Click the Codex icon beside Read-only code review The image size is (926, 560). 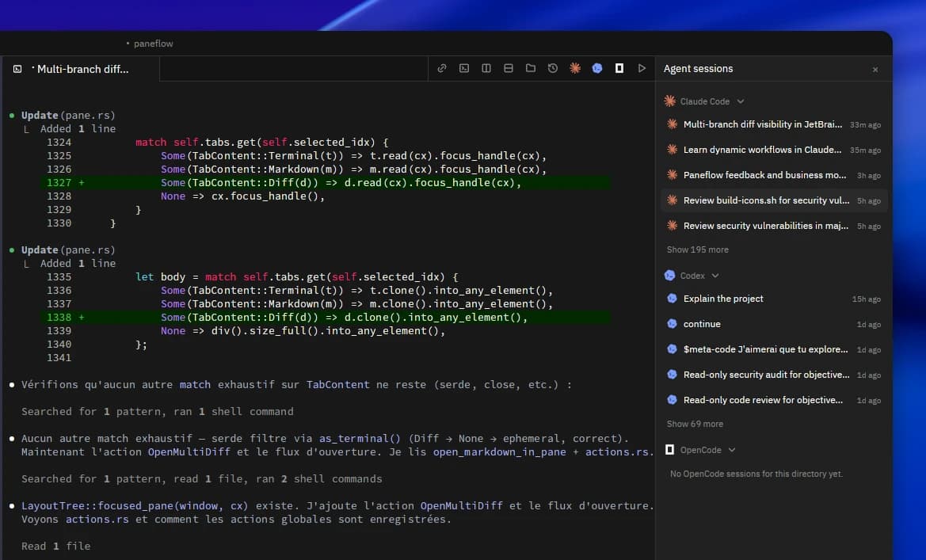point(672,400)
